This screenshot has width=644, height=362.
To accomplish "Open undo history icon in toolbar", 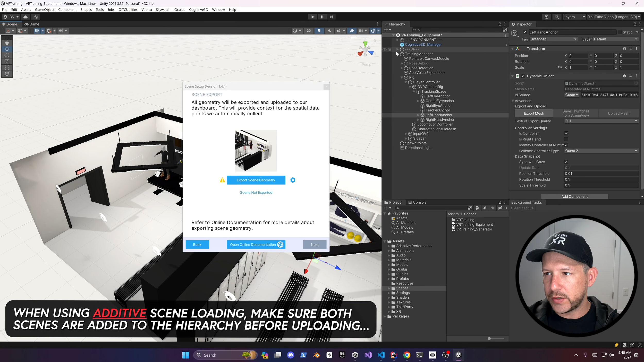I will tap(546, 17).
